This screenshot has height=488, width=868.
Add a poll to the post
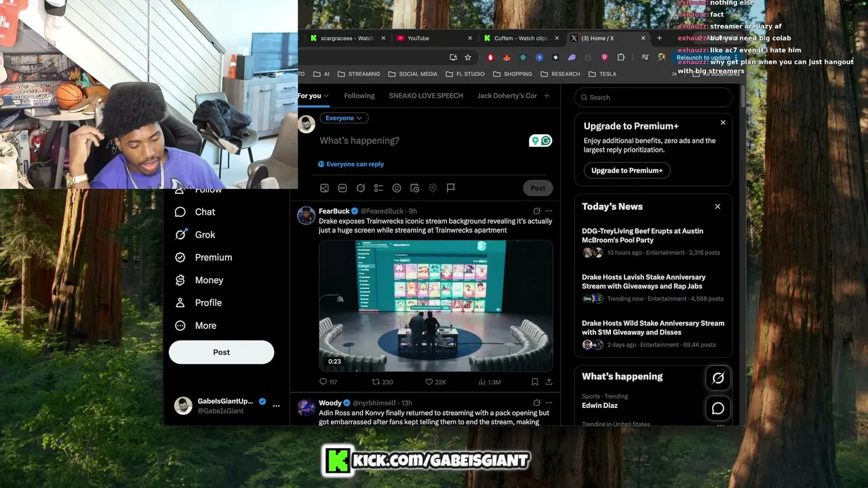coord(378,188)
